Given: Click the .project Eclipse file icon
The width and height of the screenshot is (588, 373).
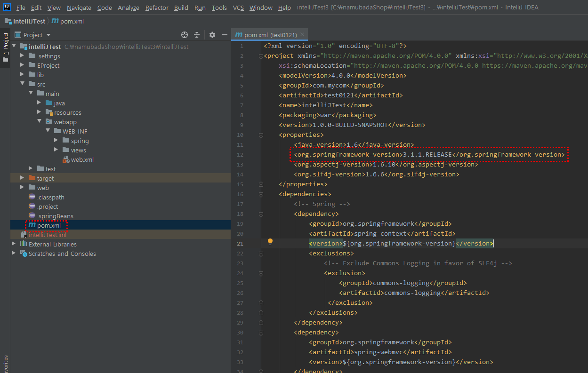Looking at the screenshot, I should tap(32, 206).
